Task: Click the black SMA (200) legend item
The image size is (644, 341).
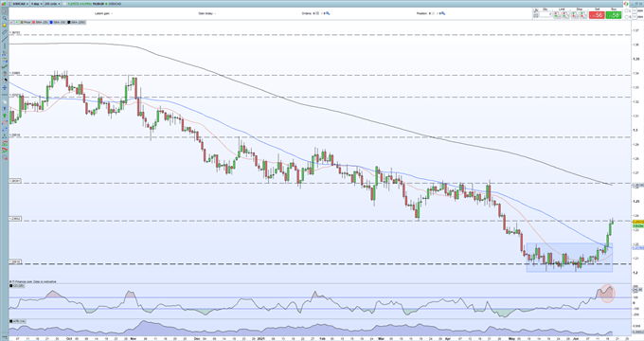Action: pyautogui.click(x=77, y=22)
